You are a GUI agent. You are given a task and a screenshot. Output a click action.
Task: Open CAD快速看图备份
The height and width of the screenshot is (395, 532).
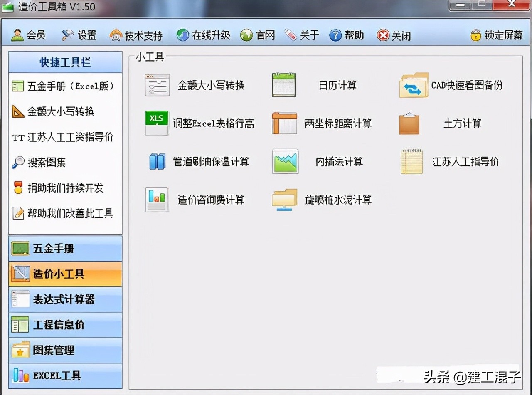[467, 85]
